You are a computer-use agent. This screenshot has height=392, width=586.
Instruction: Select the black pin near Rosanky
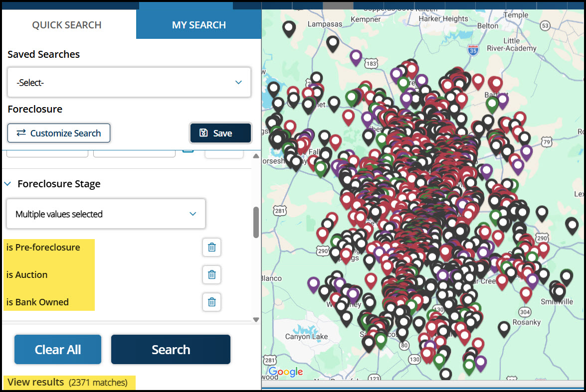tap(504, 328)
